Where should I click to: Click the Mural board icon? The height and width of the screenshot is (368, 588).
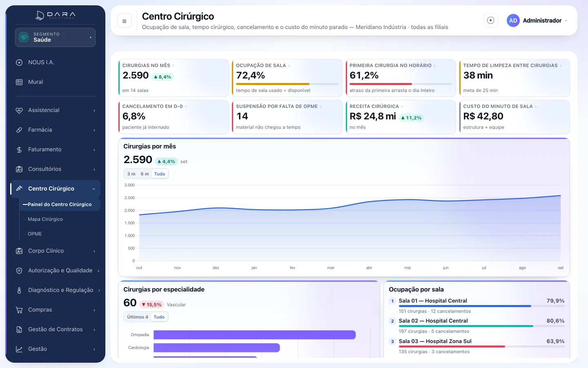click(x=19, y=82)
